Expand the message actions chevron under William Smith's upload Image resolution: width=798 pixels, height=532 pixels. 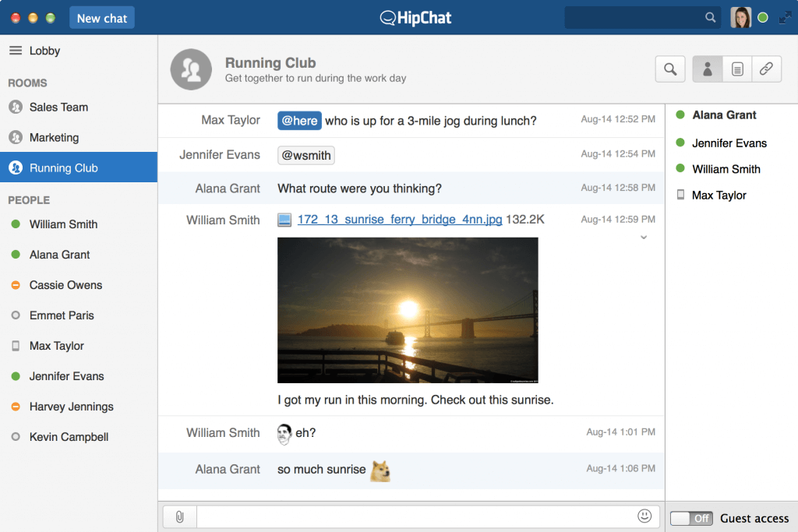(x=644, y=237)
